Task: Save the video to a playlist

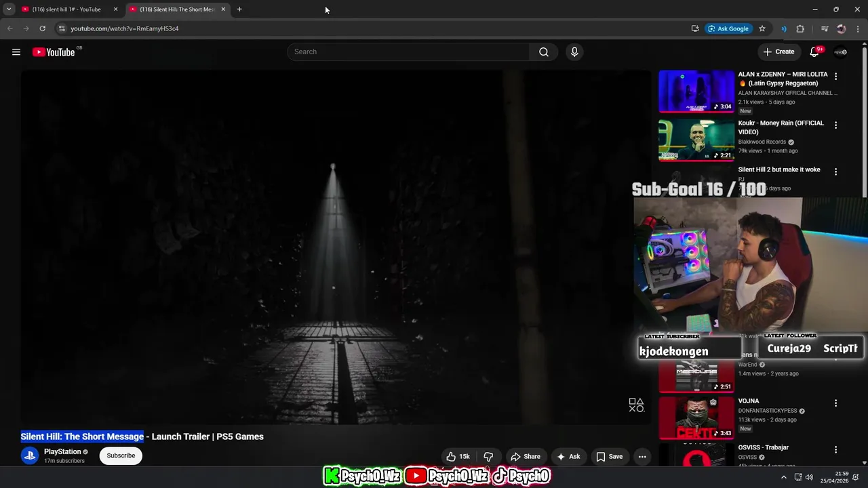Action: click(x=609, y=457)
